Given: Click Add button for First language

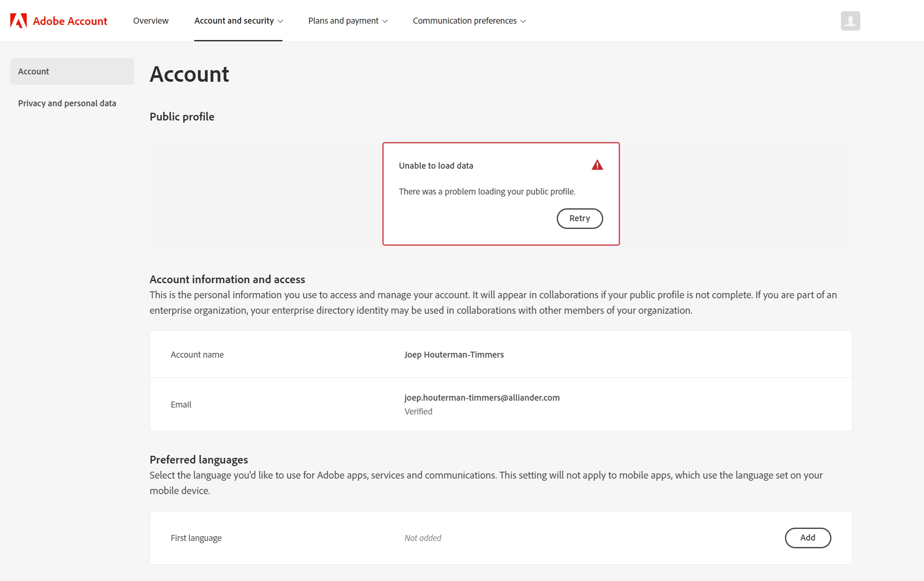Looking at the screenshot, I should click(807, 538).
